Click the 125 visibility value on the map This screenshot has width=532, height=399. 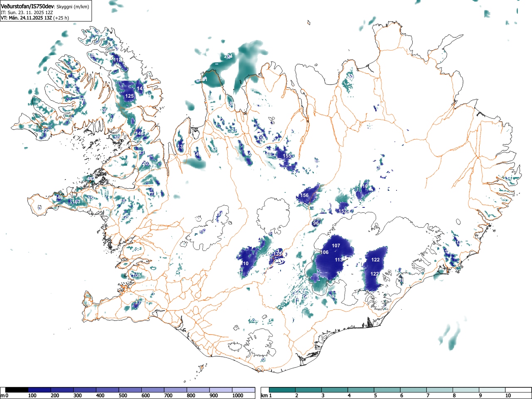pyautogui.click(x=130, y=96)
